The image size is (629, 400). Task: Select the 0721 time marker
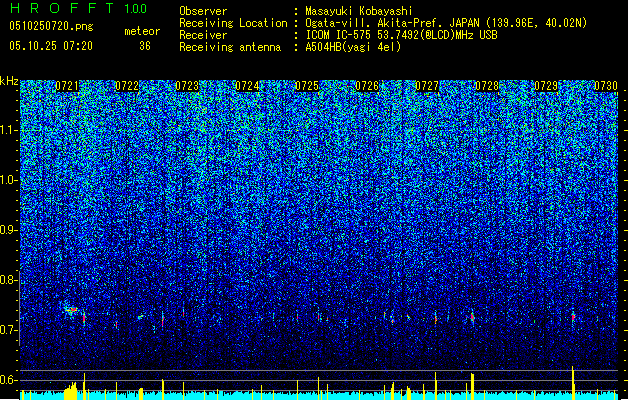(x=67, y=86)
